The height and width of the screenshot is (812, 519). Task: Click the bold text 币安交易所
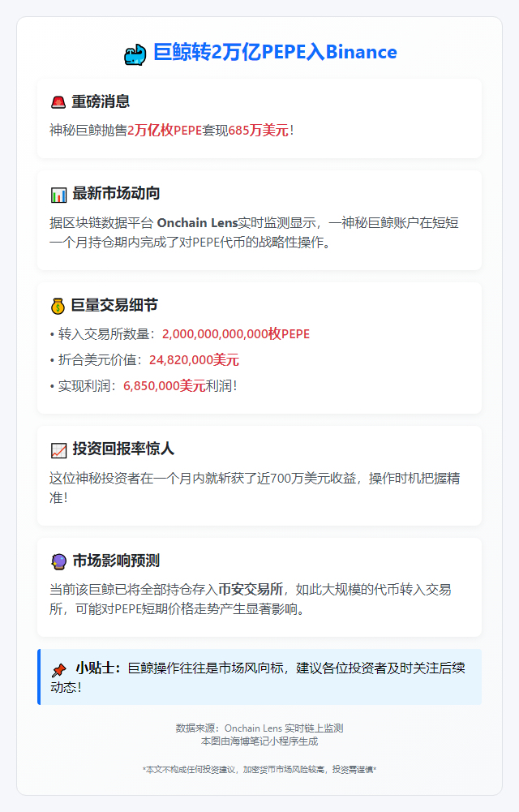coord(251,589)
